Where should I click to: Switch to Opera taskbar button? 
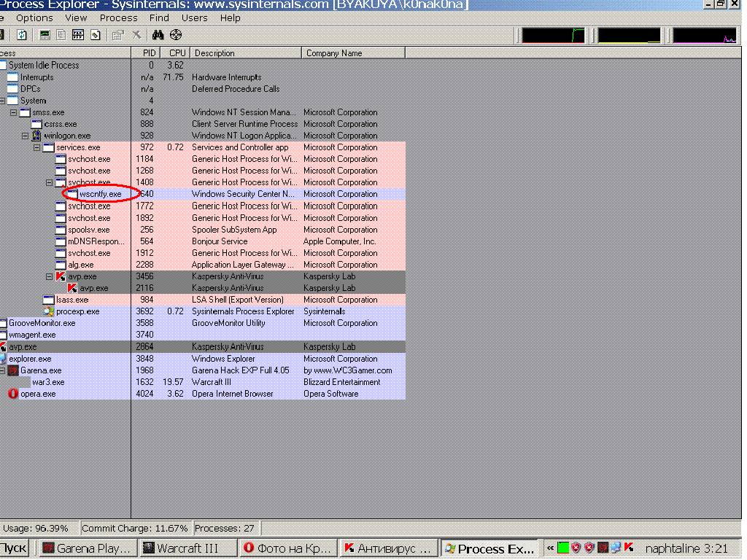287,548
